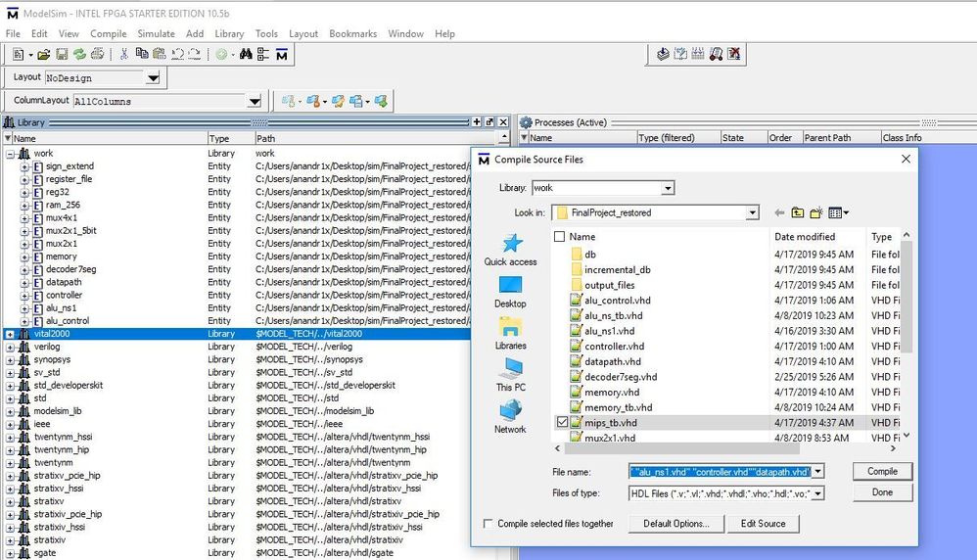Click the Desktop shortcut in dialog sidebar
The width and height of the screenshot is (977, 560).
510,291
